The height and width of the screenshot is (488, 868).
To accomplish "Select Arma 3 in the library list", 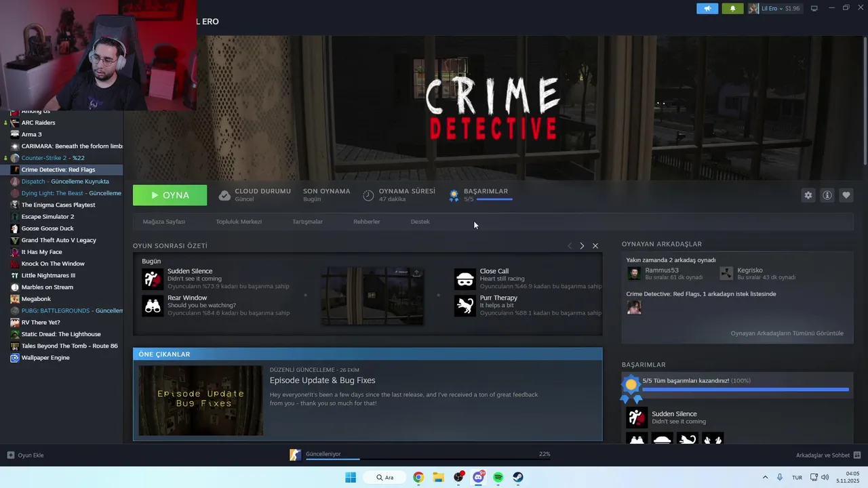I will tap(62, 134).
